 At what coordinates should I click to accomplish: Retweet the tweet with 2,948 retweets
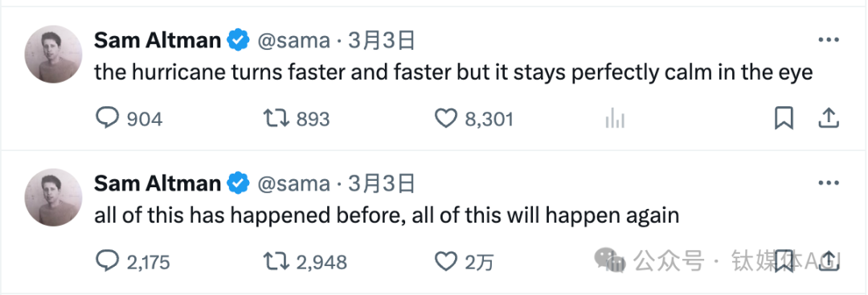275,261
